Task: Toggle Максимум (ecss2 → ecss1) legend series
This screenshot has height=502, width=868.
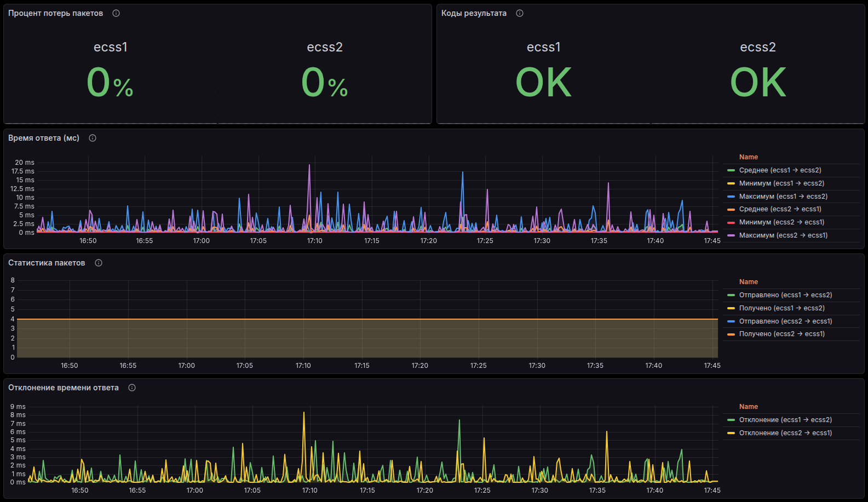Action: click(783, 235)
